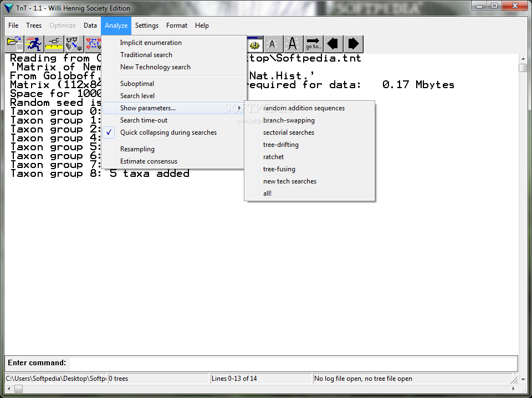Click the 'go to...' arrow icon
532x398 pixels.
point(313,44)
